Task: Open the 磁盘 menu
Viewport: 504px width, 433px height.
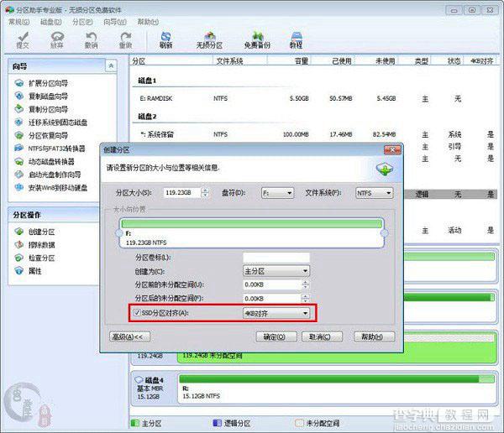Action: pos(50,22)
